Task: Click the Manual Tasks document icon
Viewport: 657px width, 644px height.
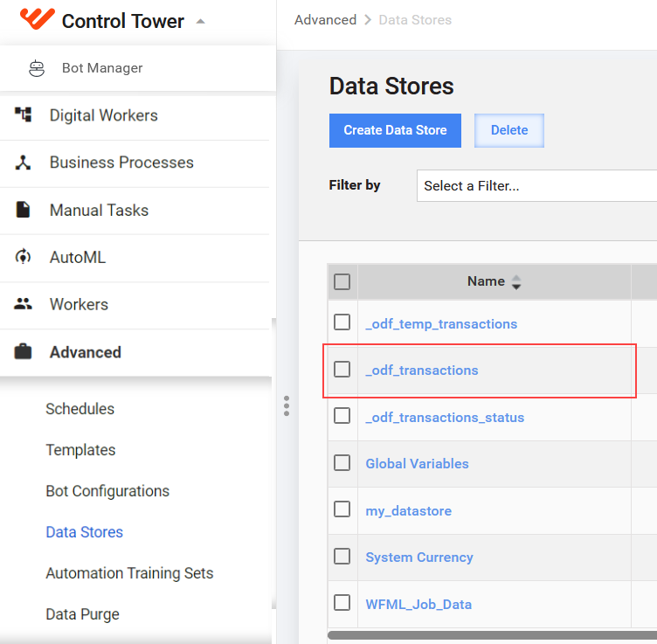Action: (x=23, y=210)
